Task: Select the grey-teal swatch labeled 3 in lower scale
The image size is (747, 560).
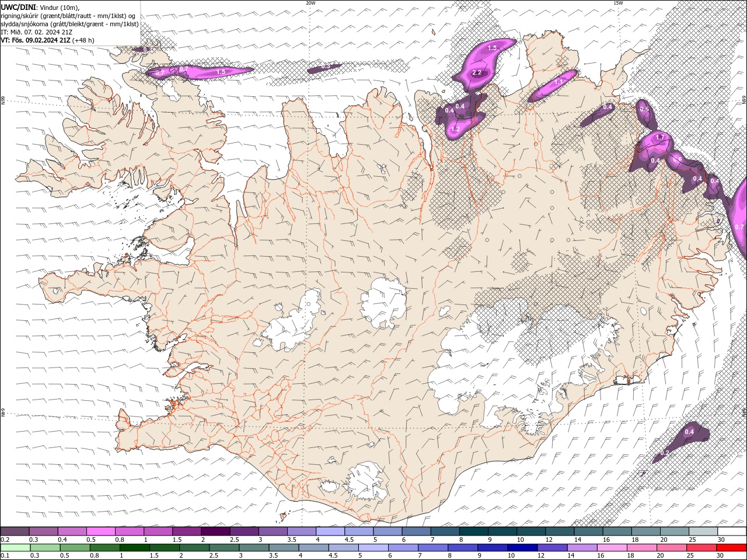Action: click(254, 547)
